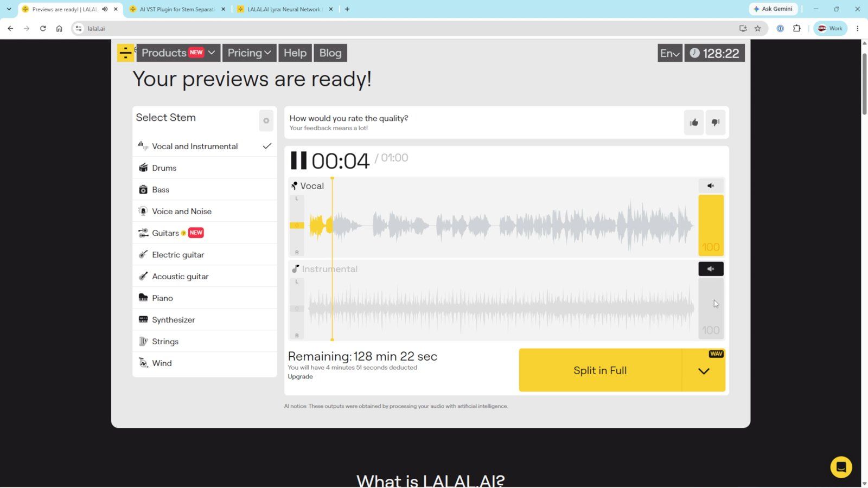Click the Vocal waveform to seek

point(502,226)
